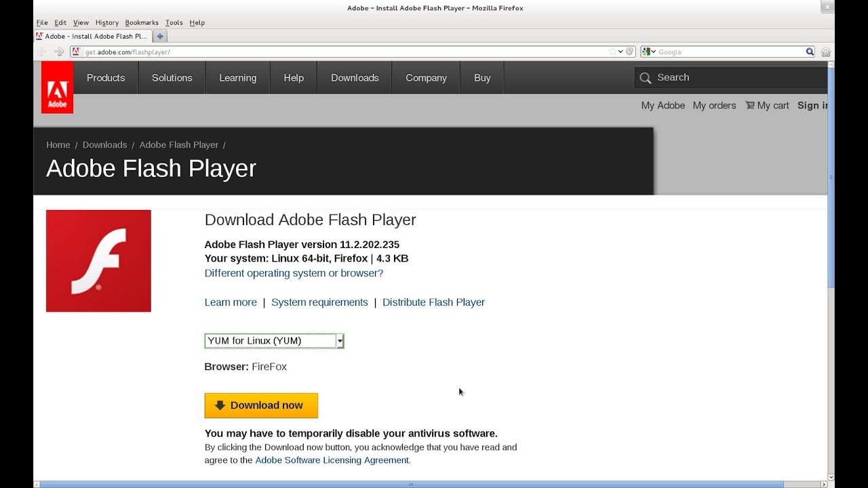Click the cart icon beside My cart

click(749, 105)
